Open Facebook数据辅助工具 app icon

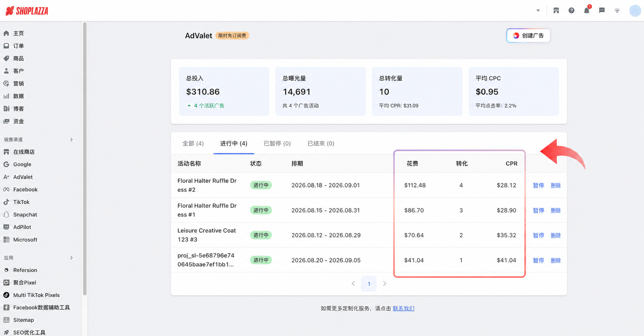6,307
